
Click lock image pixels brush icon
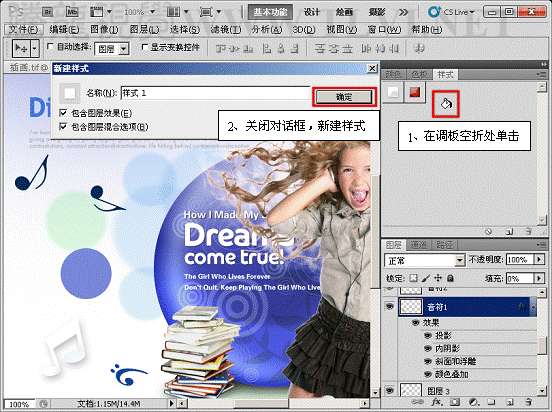[x=426, y=278]
